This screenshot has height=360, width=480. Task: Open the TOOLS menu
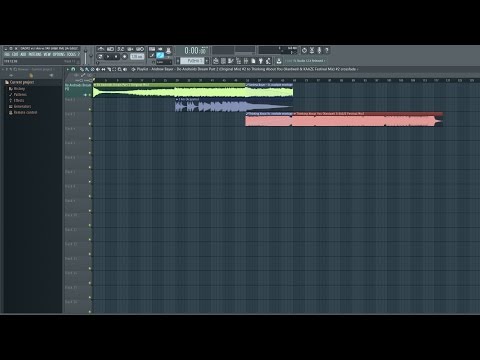(x=71, y=54)
